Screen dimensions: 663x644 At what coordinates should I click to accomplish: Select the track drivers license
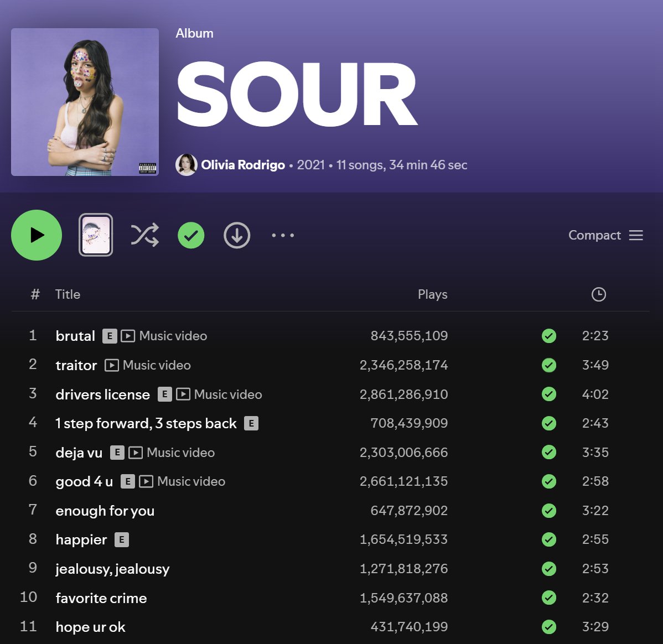103,394
